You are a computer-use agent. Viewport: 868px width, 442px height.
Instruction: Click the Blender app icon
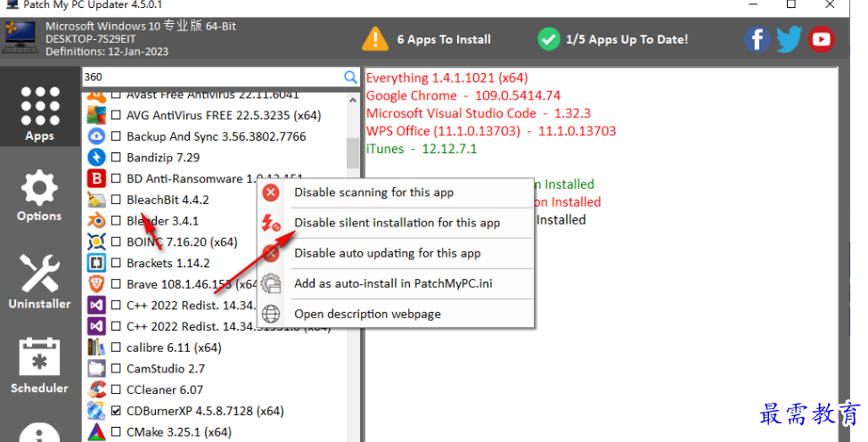tap(96, 220)
